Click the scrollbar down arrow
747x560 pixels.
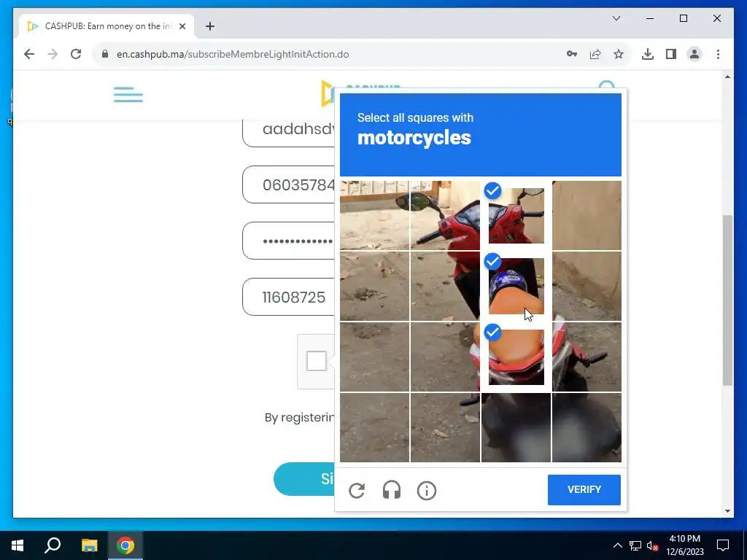pos(727,511)
